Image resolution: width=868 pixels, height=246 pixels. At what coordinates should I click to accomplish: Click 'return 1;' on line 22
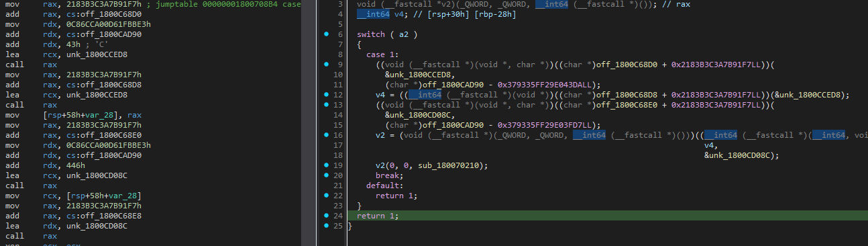pos(397,196)
